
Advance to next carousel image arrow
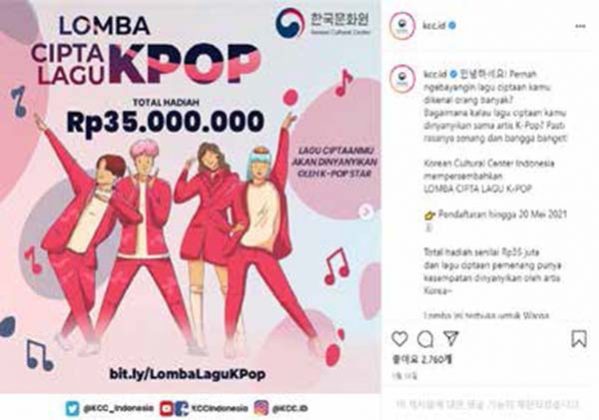coord(366,211)
